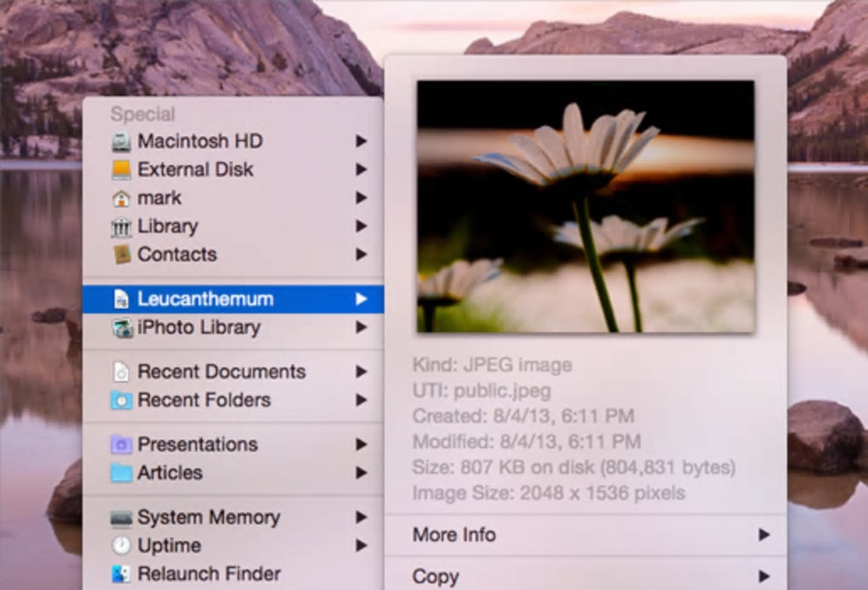This screenshot has height=590, width=868.
Task: Expand the External Disk submenu arrow
Action: click(362, 169)
